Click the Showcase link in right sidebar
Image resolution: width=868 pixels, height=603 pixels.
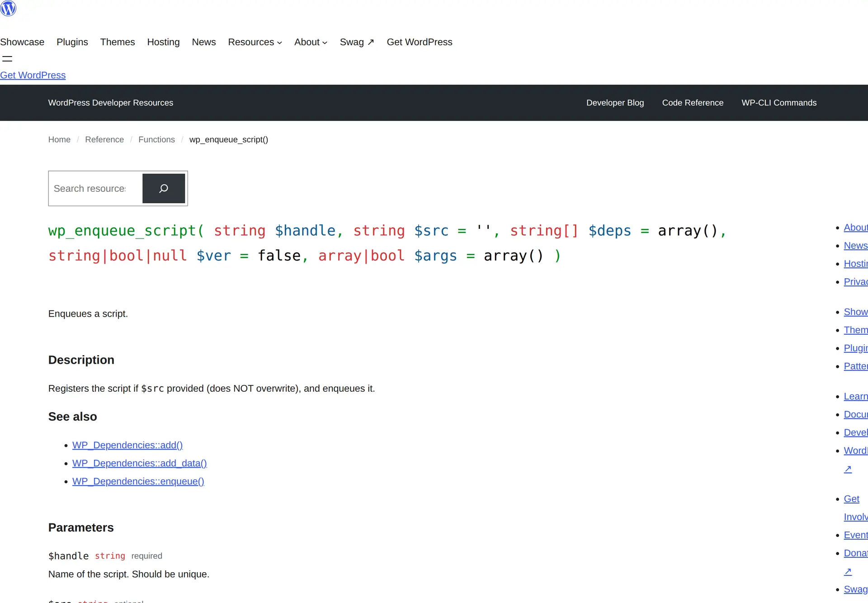click(856, 312)
